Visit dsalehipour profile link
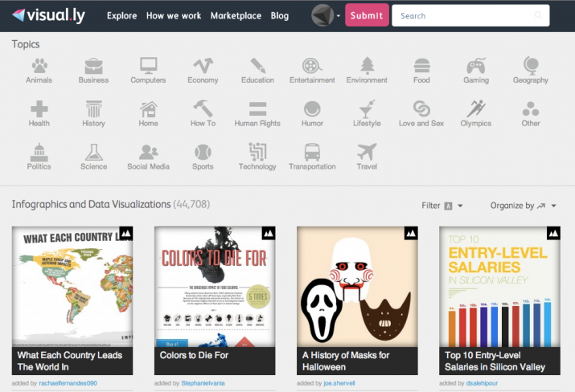This screenshot has height=392, width=575. pyautogui.click(x=482, y=383)
